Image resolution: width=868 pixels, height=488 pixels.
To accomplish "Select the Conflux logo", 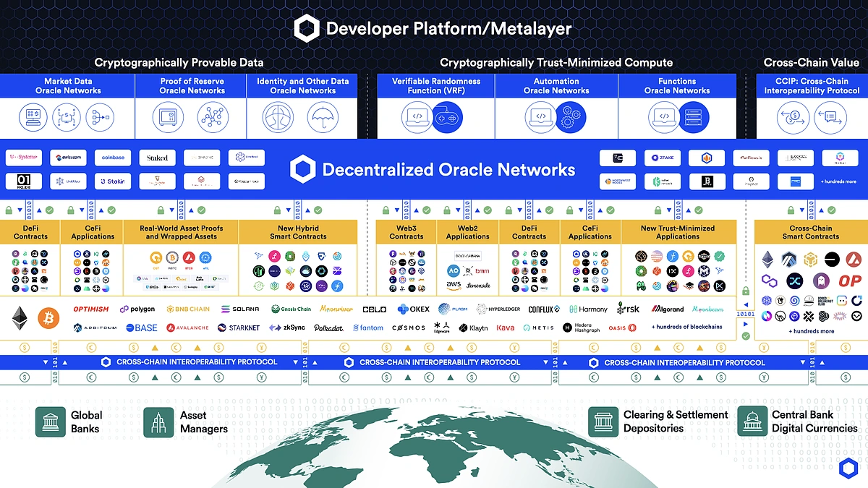I will tap(544, 309).
